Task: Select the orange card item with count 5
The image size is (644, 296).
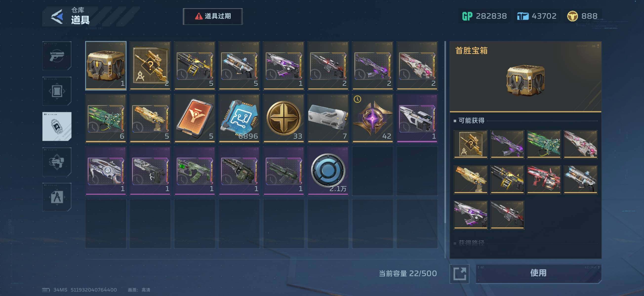Action: click(x=195, y=118)
